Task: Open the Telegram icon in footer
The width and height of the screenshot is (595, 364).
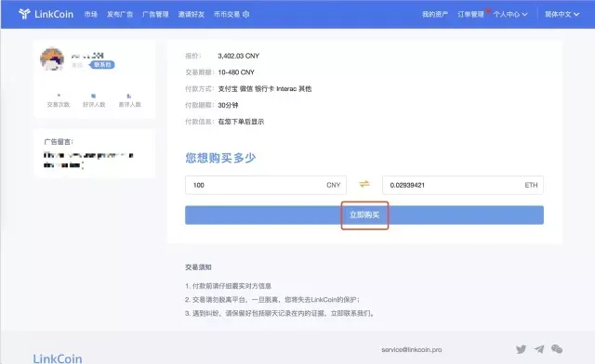Action: 539,349
